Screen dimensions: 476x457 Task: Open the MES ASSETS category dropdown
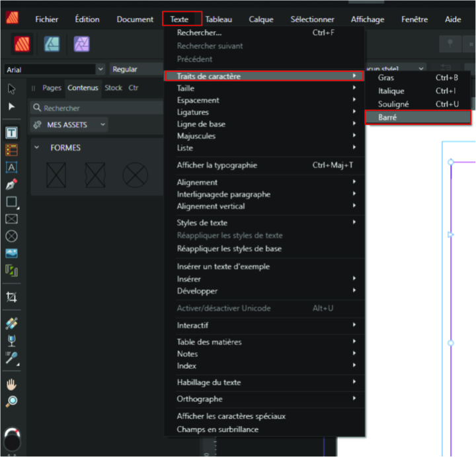point(69,125)
